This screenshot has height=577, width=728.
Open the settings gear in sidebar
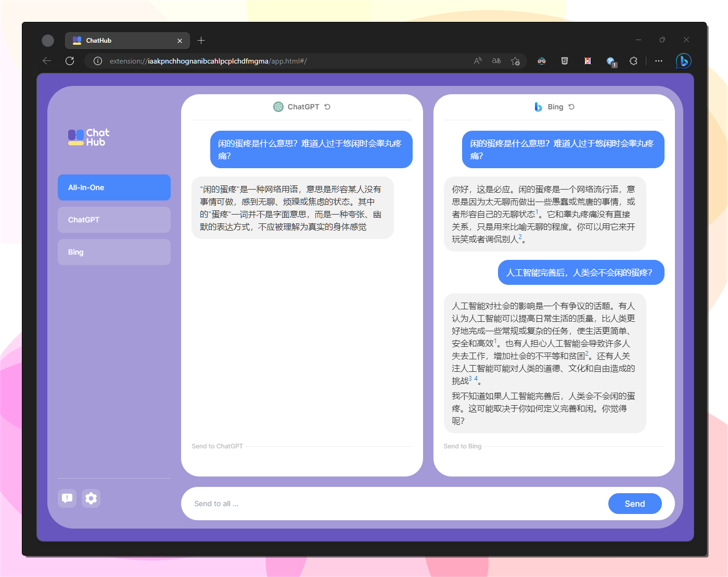(91, 498)
